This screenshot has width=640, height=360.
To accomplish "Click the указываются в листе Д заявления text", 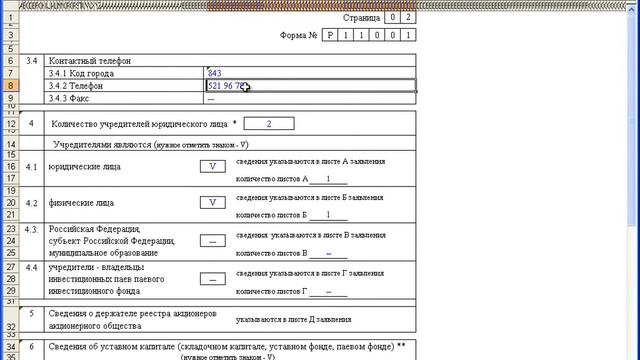I will click(x=293, y=320).
